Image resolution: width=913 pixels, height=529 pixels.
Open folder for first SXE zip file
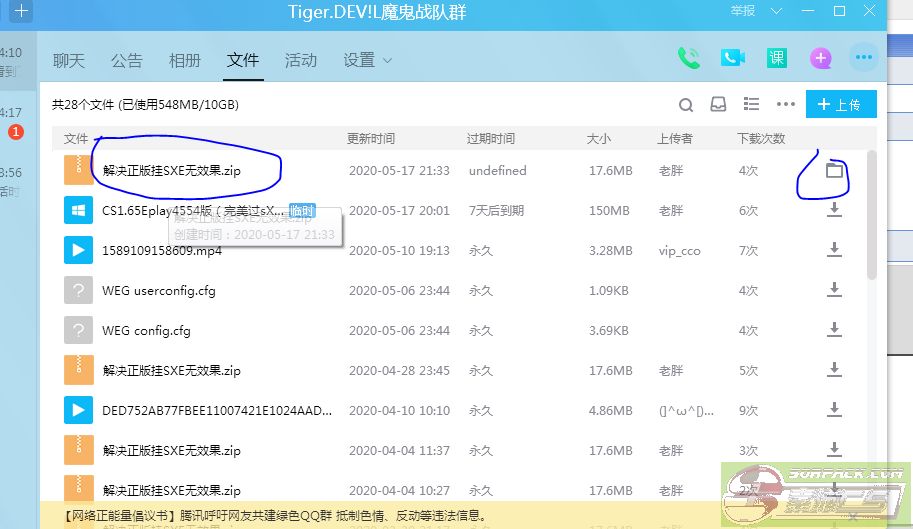[x=834, y=171]
